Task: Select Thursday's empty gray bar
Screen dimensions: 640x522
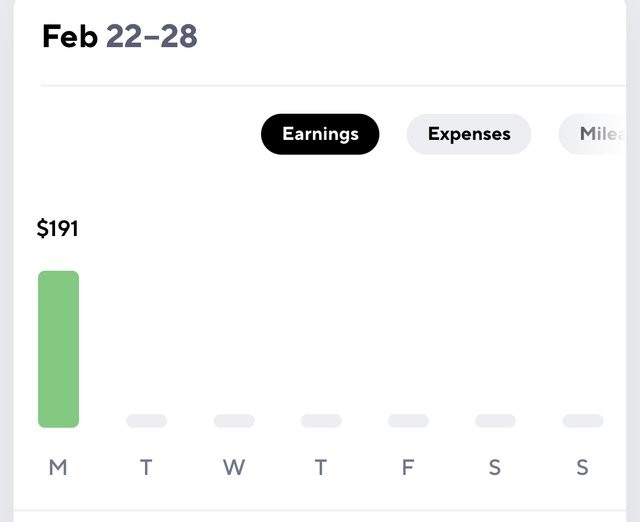Action: pyautogui.click(x=321, y=421)
